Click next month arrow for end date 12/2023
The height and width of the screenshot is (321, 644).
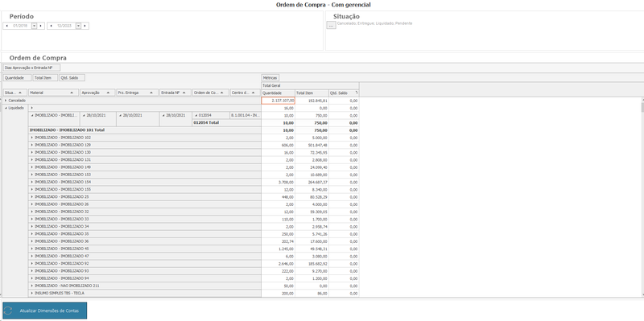tap(85, 26)
